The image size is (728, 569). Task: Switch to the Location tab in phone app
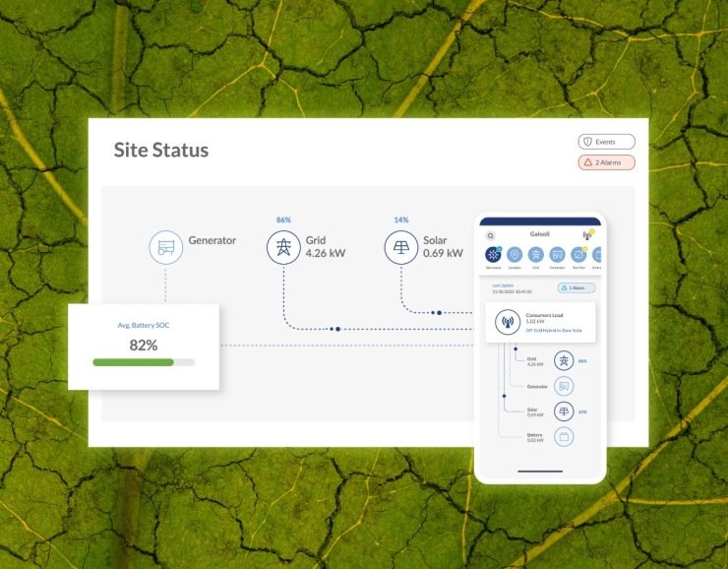(515, 258)
